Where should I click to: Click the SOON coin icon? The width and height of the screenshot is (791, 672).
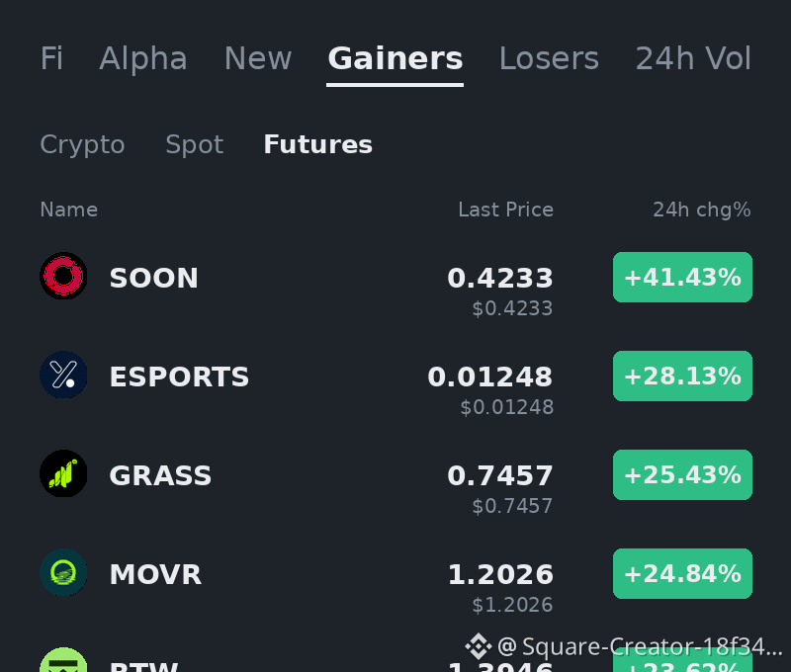(63, 276)
